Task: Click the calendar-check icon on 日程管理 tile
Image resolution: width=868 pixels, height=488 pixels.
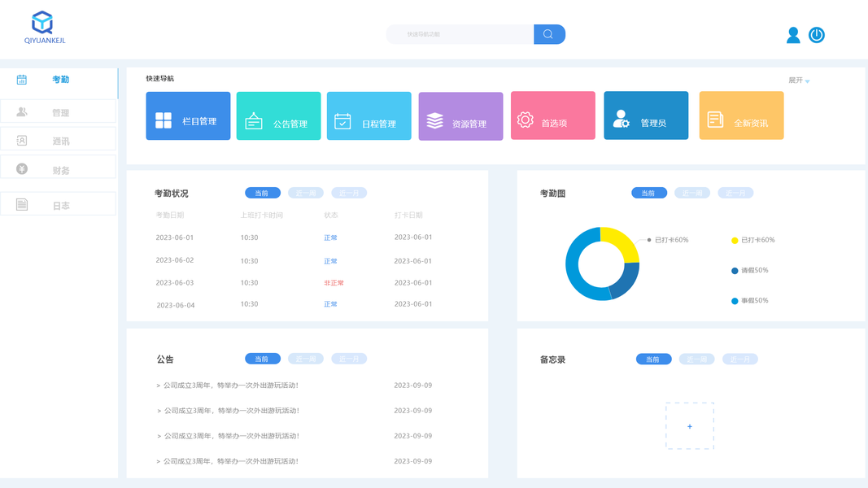Action: tap(342, 120)
